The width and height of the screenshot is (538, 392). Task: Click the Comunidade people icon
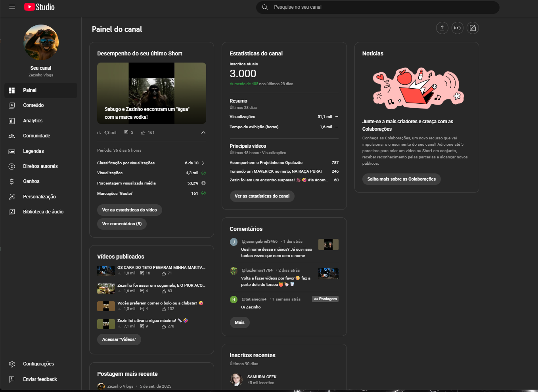point(12,136)
